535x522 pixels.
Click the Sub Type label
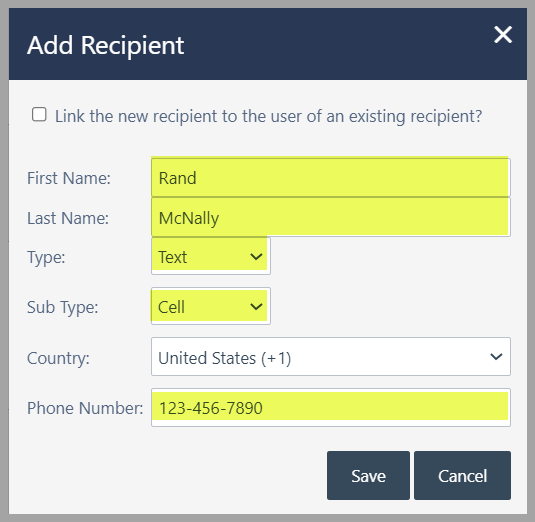(x=62, y=307)
